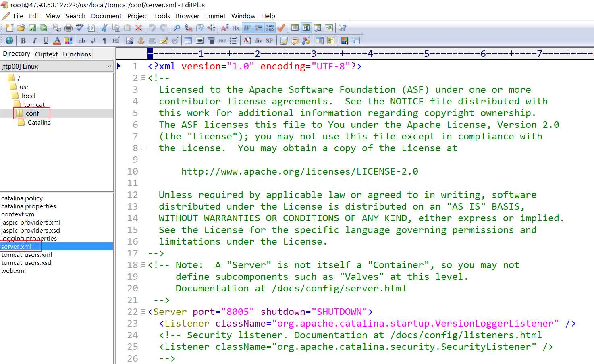Open the File menu
This screenshot has height=364, width=594.
pyautogui.click(x=18, y=16)
